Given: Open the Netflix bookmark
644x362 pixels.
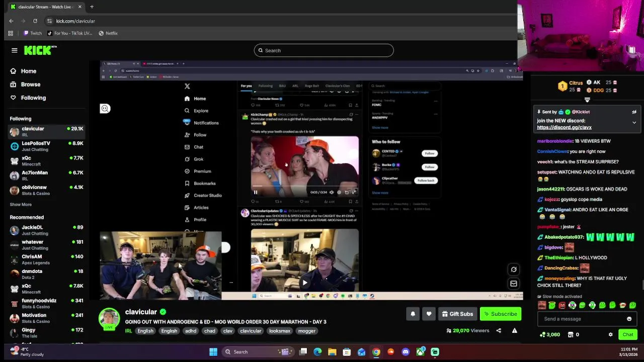Looking at the screenshot, I should click(108, 33).
